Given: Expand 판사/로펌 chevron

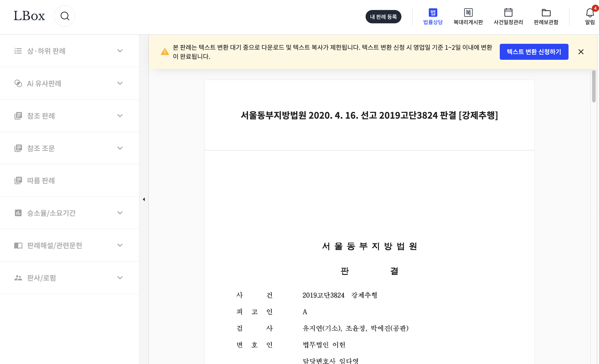Looking at the screenshot, I should 120,278.
